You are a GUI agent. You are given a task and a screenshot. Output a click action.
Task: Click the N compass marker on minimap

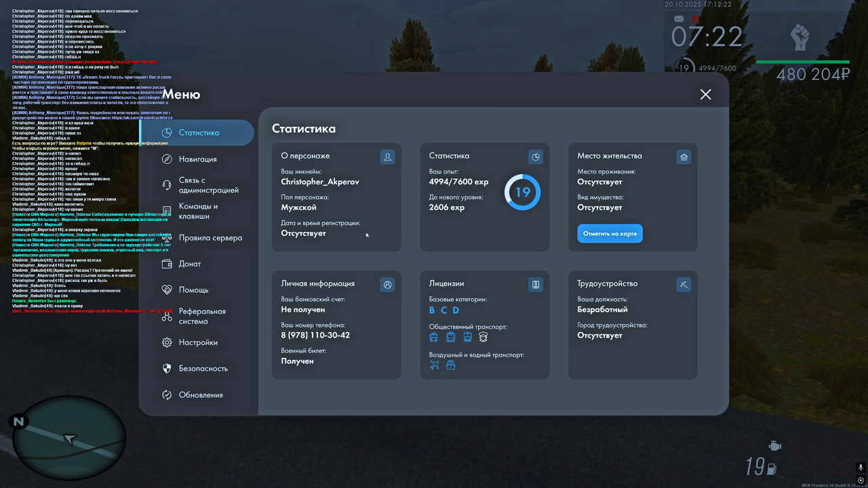coord(18,422)
